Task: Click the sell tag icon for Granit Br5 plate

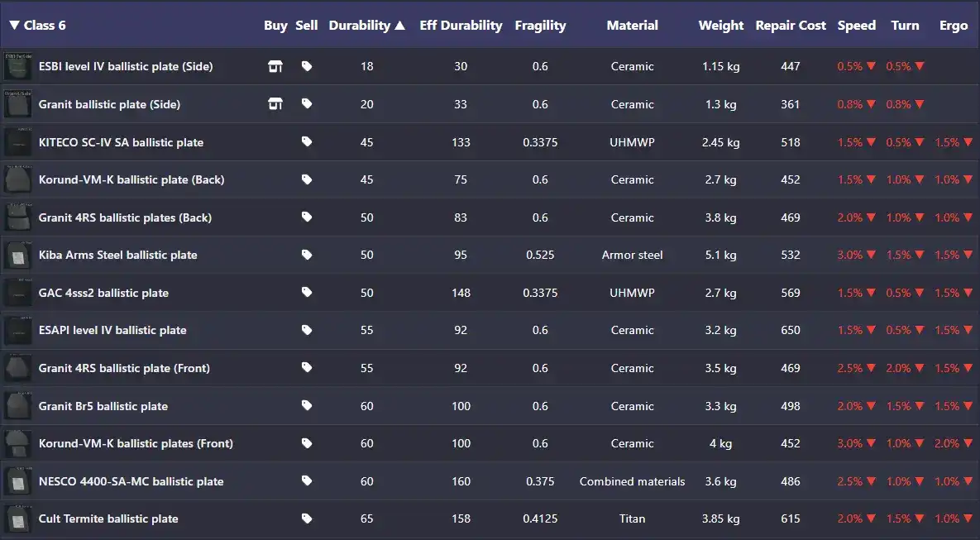Action: (x=307, y=405)
